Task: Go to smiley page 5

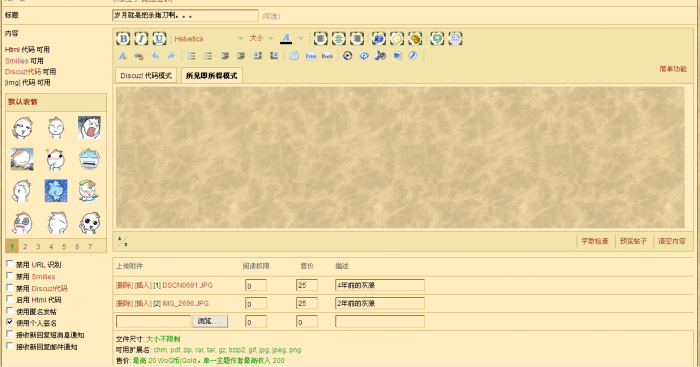Action: coord(64,246)
